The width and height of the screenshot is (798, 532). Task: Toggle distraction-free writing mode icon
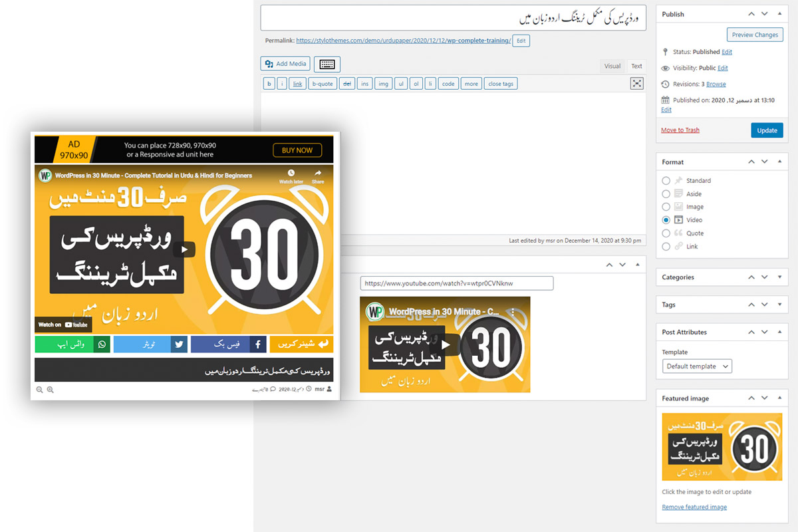coord(637,83)
